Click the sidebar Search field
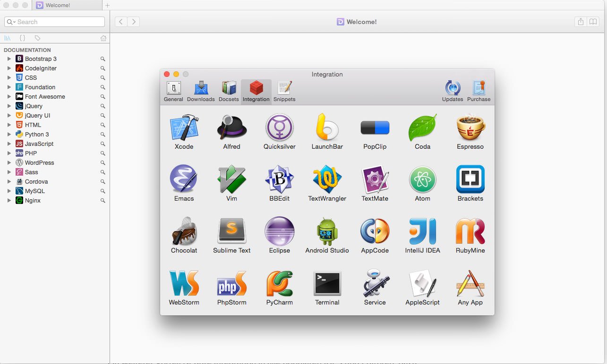Image resolution: width=607 pixels, height=364 pixels. tap(54, 22)
